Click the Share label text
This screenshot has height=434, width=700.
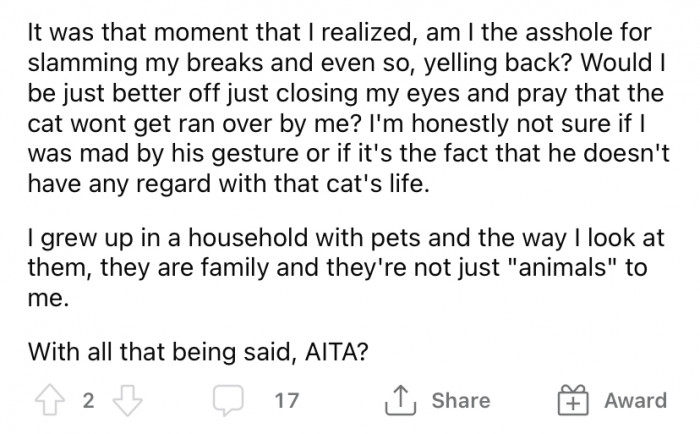tap(461, 401)
